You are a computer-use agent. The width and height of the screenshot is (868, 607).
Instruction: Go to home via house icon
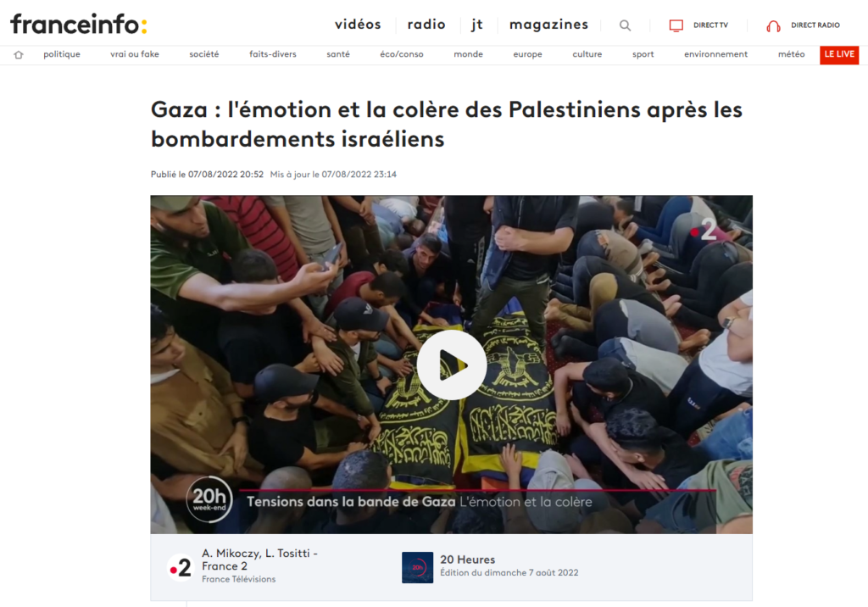[x=19, y=54]
